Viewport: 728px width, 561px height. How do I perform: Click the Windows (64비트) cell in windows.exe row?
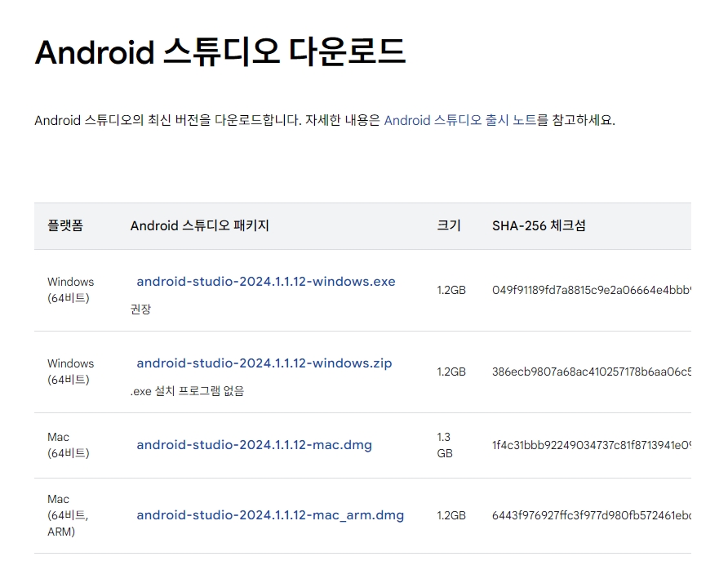(x=70, y=290)
